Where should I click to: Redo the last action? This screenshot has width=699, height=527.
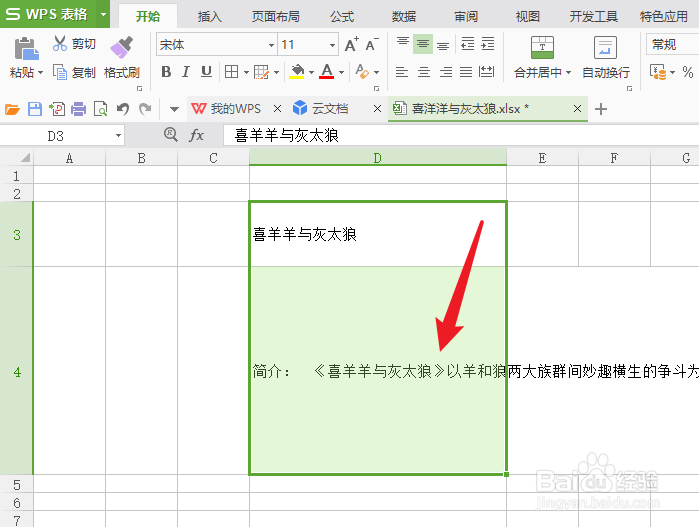pyautogui.click(x=145, y=109)
